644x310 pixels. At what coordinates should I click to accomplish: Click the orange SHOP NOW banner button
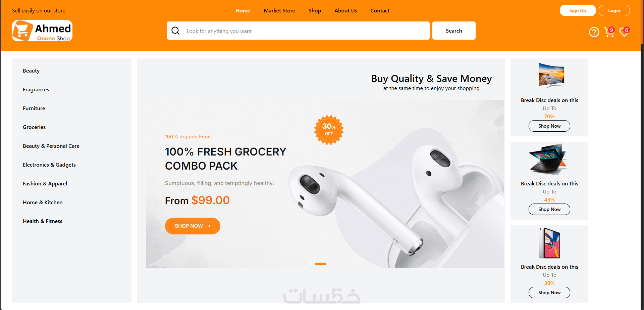pyautogui.click(x=193, y=226)
